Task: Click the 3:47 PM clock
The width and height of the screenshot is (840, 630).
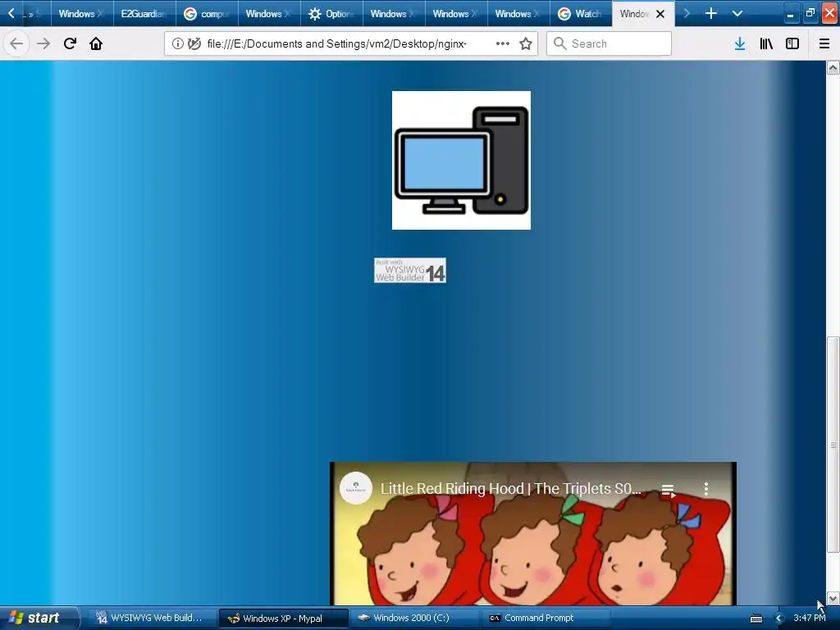Action: coord(809,619)
